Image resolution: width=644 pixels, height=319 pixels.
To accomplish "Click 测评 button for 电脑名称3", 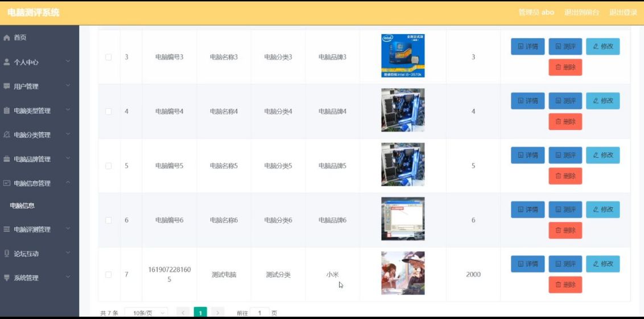I will pos(565,47).
